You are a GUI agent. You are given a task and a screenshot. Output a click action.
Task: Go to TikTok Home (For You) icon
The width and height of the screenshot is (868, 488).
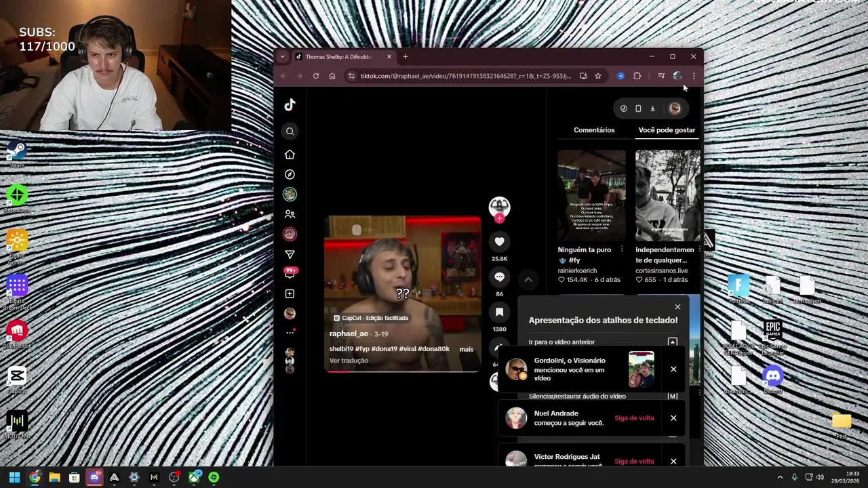click(290, 155)
